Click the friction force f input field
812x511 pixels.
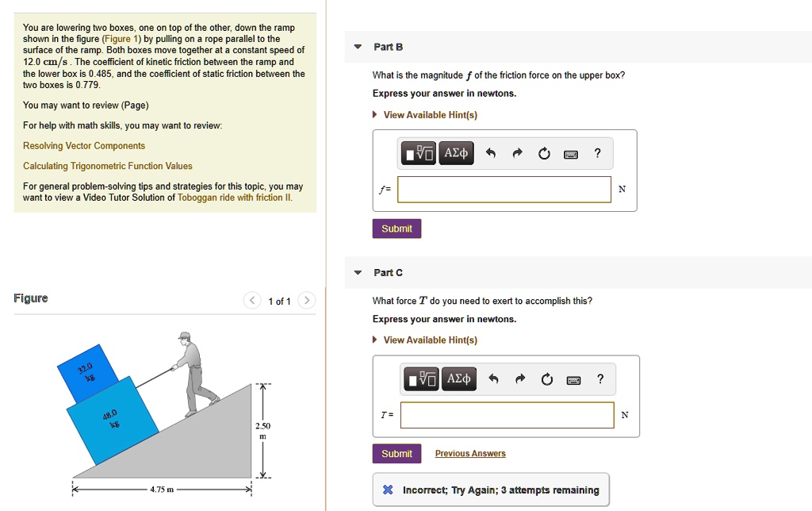[504, 190]
